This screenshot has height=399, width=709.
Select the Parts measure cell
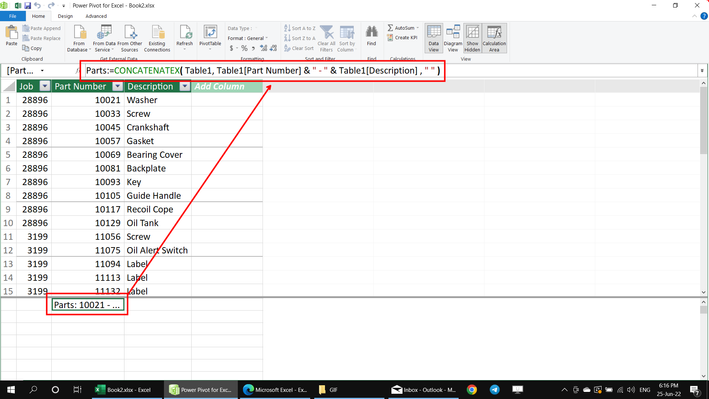[x=88, y=305]
